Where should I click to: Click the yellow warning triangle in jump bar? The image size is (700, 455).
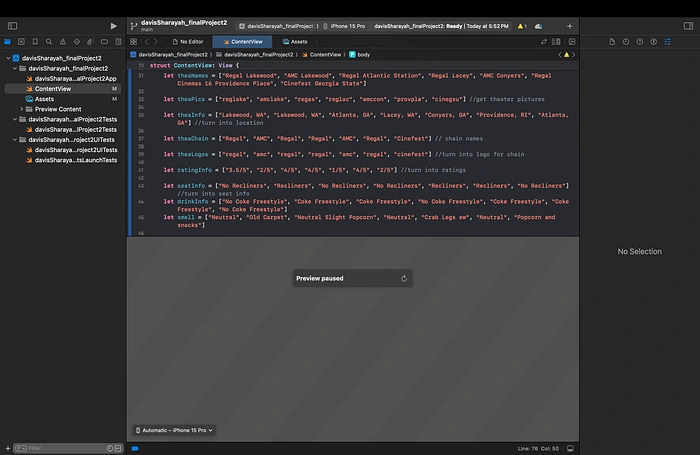click(567, 54)
